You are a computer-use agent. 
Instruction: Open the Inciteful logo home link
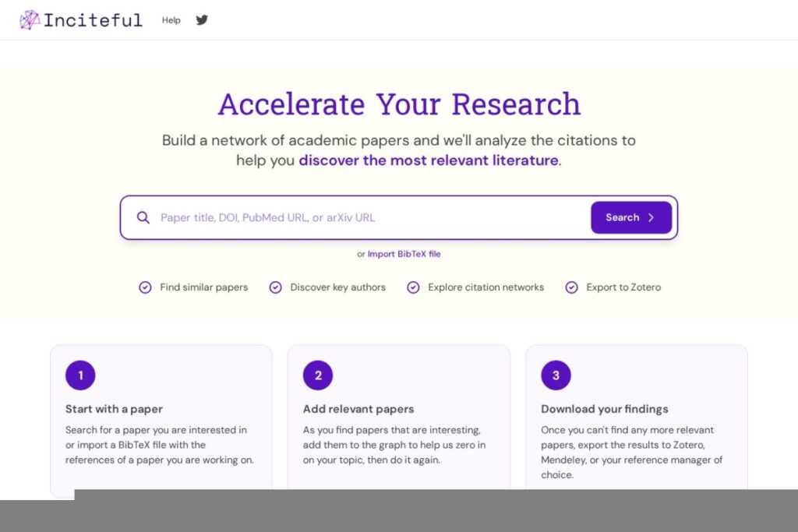(x=81, y=19)
